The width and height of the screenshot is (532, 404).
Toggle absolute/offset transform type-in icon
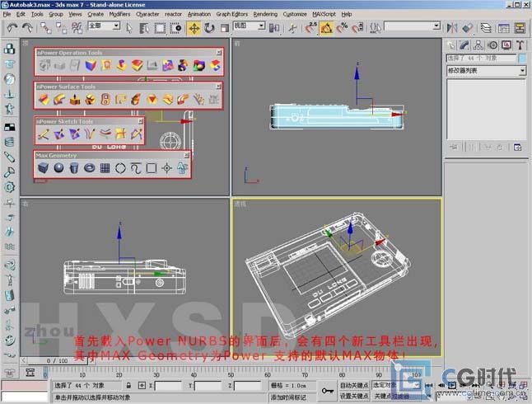(x=142, y=385)
